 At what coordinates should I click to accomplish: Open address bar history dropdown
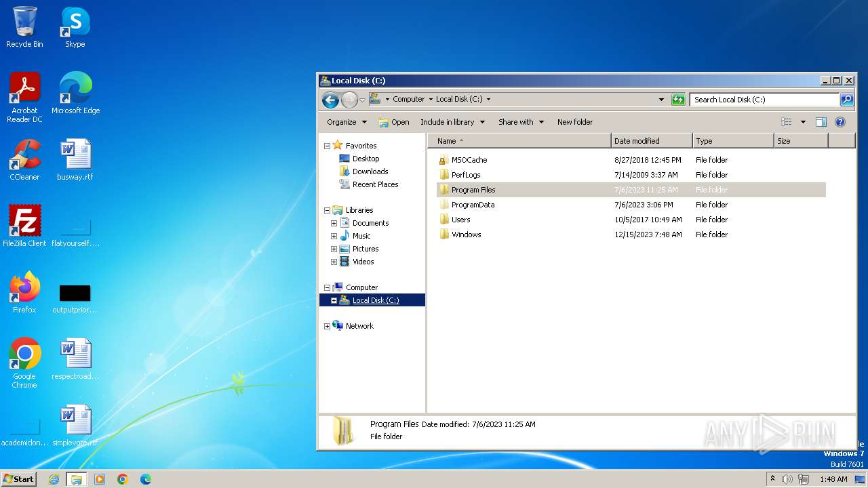tap(662, 100)
